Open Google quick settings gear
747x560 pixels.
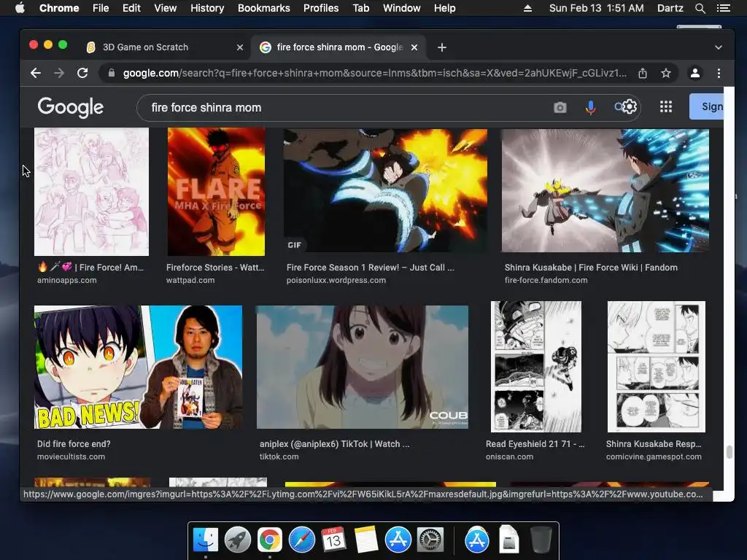coord(630,106)
